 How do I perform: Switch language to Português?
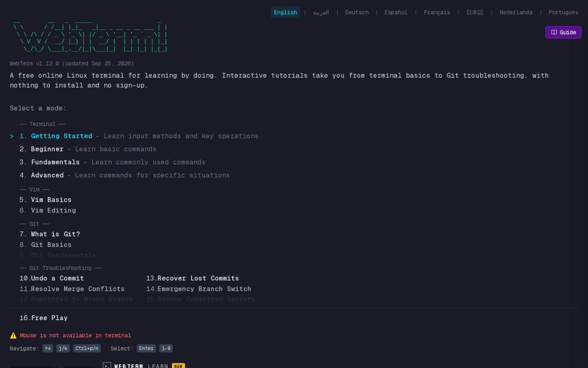pyautogui.click(x=563, y=12)
